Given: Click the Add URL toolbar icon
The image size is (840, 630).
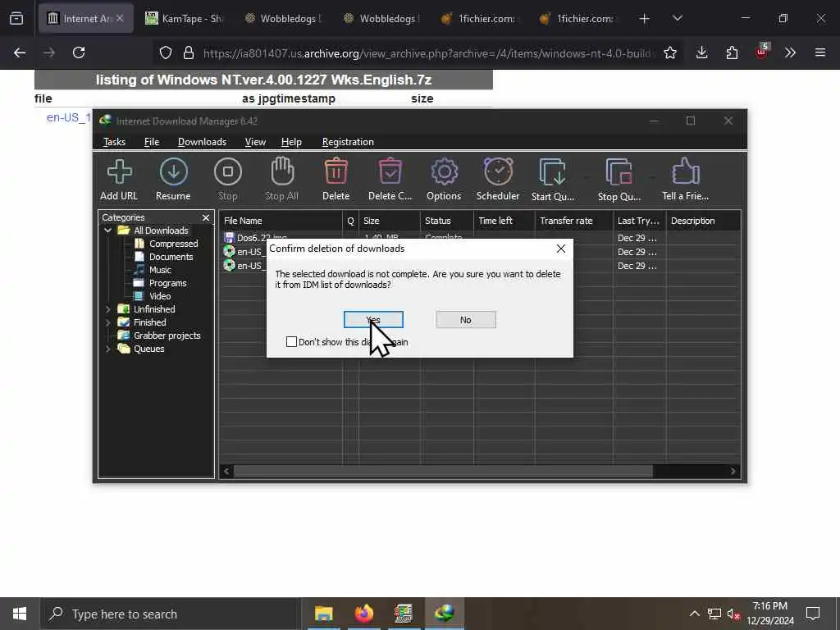Looking at the screenshot, I should (x=119, y=180).
